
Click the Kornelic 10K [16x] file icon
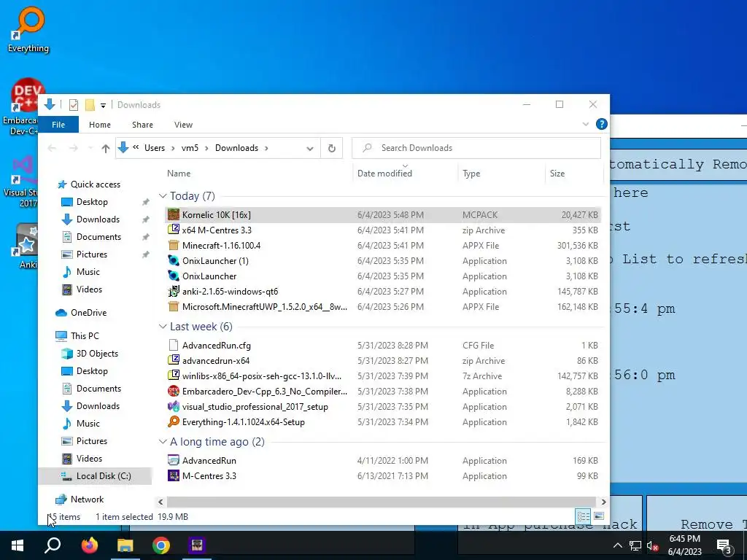point(174,215)
